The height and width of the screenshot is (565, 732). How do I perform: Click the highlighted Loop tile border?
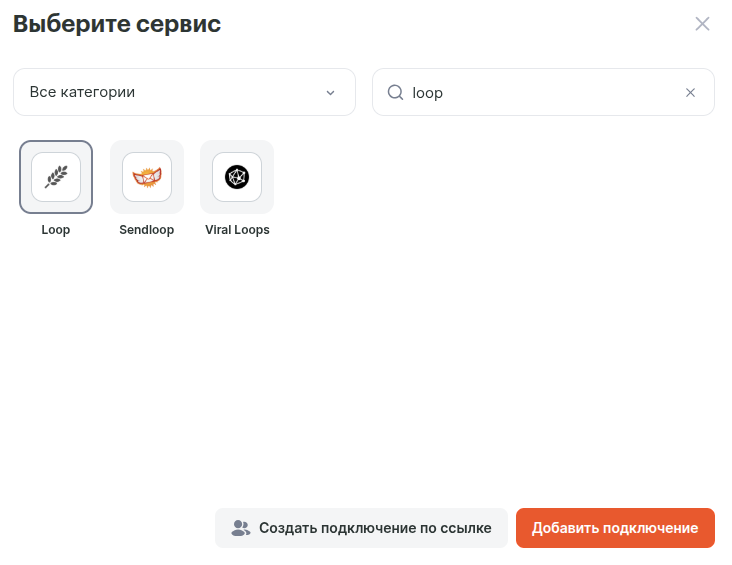pos(24,177)
